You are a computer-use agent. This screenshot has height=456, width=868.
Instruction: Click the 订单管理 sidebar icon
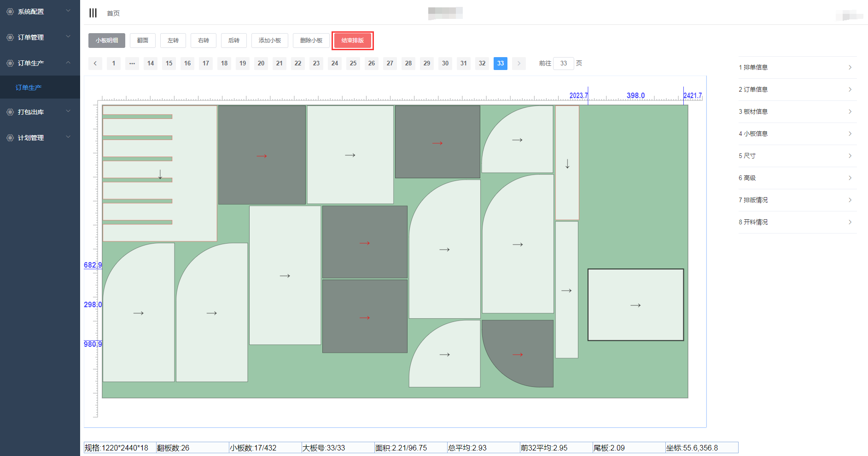click(10, 37)
